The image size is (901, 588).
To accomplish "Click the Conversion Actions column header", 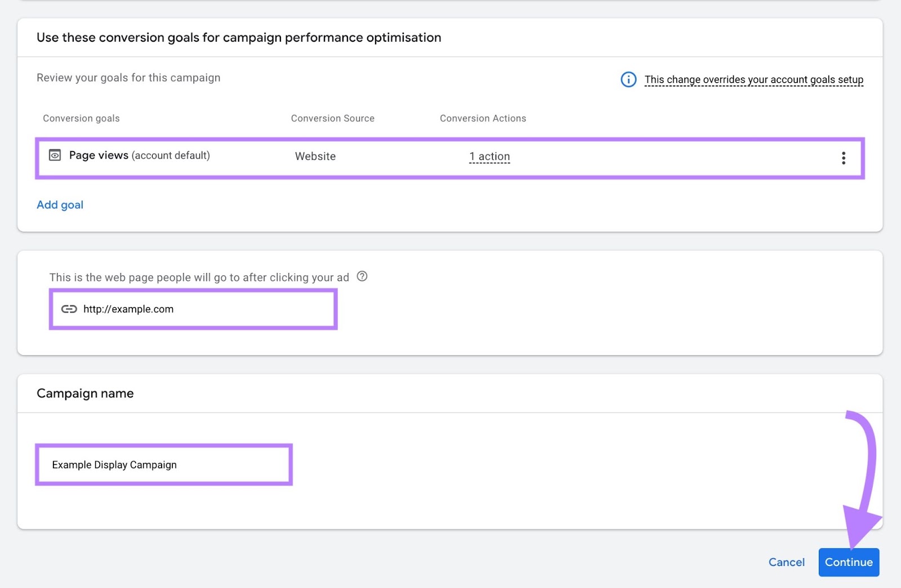I will click(x=483, y=118).
